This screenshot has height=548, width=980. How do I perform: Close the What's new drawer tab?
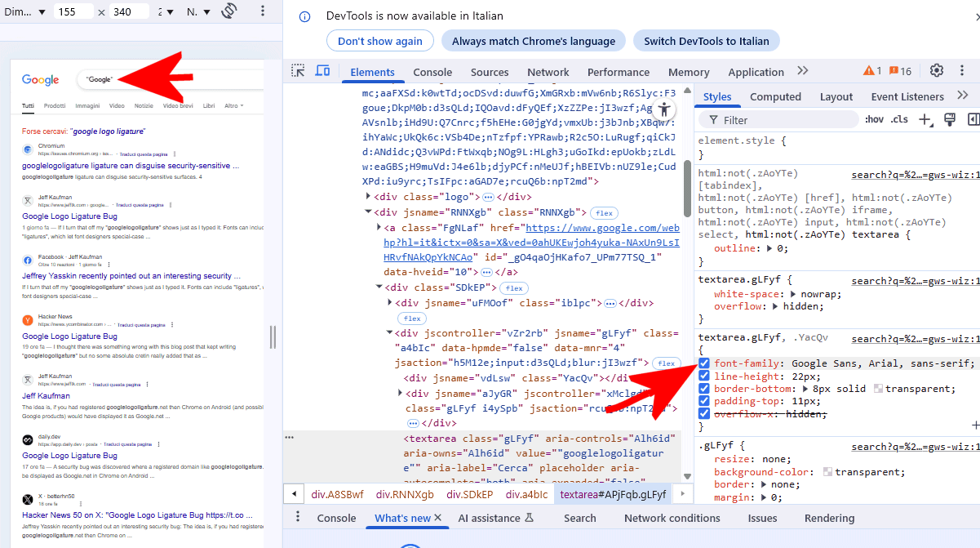(x=437, y=518)
